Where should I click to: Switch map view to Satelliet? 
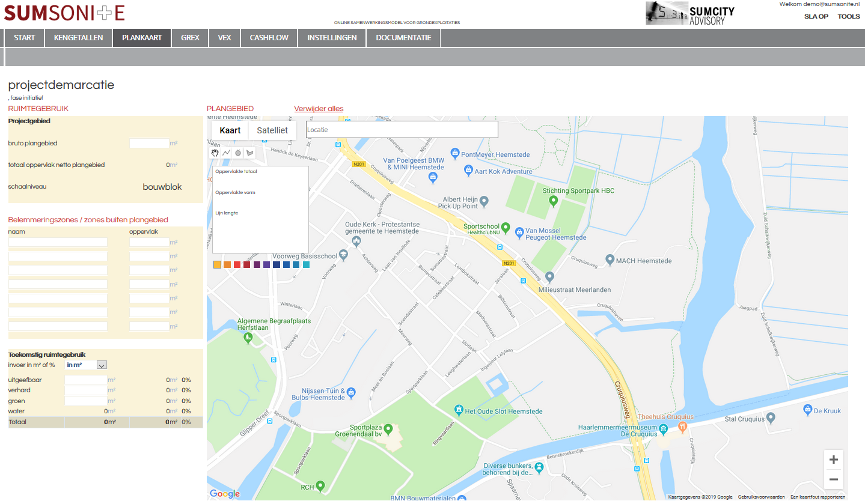tap(272, 130)
